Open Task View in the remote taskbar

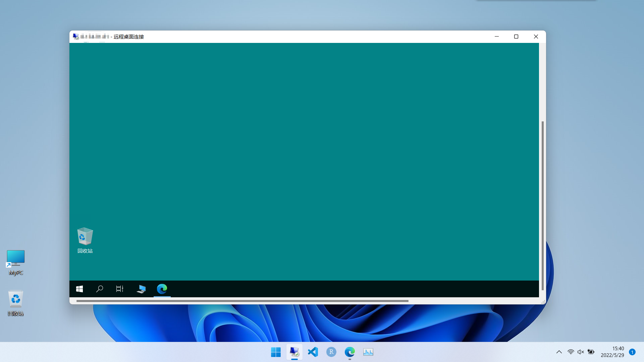tap(120, 289)
